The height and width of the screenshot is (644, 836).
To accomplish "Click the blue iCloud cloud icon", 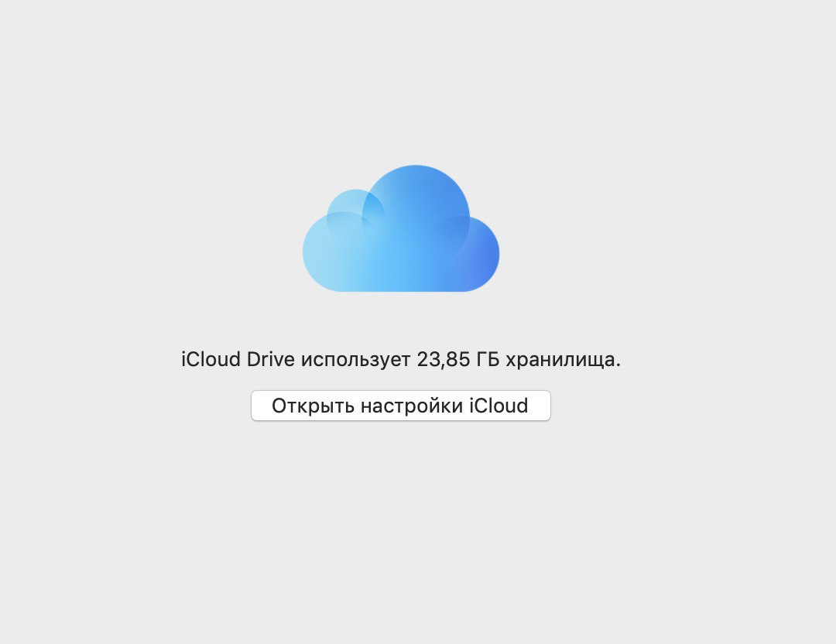I will point(401,228).
